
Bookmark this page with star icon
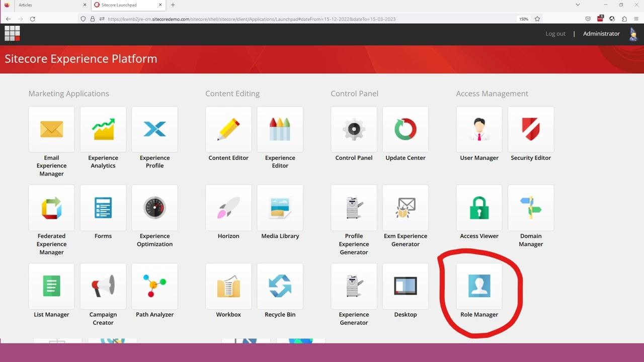537,19
